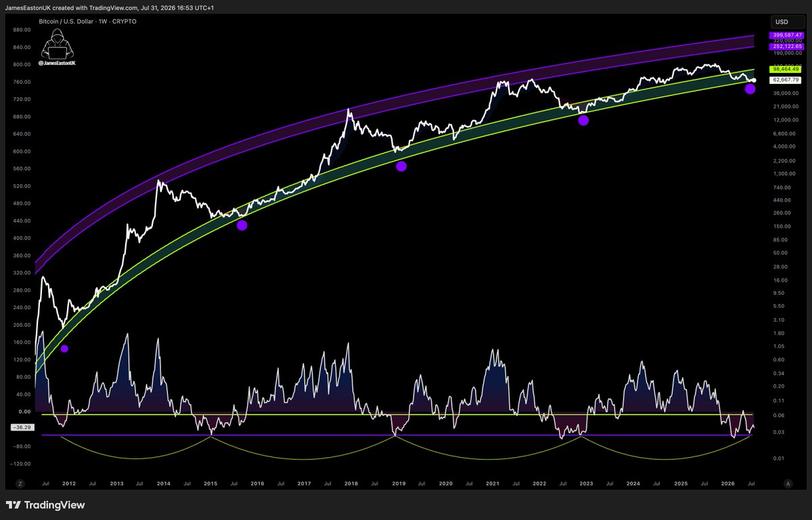This screenshot has height=520, width=812.
Task: Click the 2023 label on the time axis
Action: pos(586,484)
